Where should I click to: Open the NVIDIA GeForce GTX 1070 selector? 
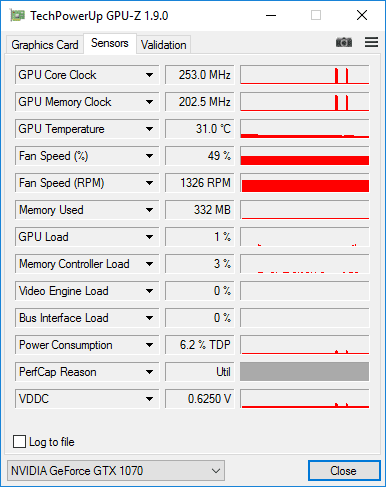pos(116,471)
